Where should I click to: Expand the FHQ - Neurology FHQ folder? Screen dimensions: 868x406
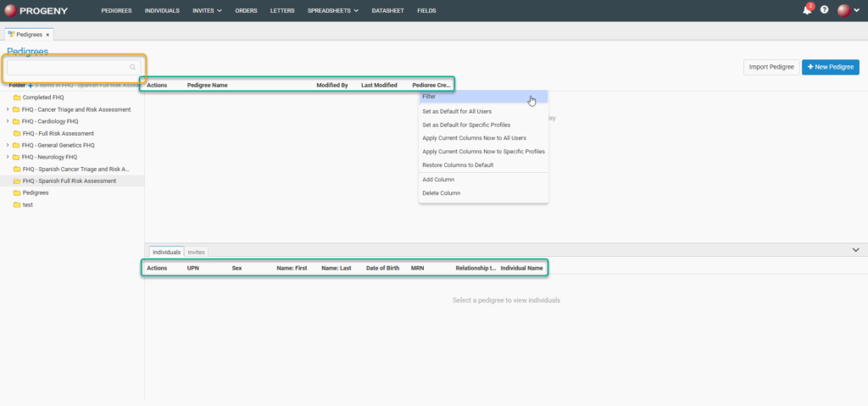coord(8,157)
